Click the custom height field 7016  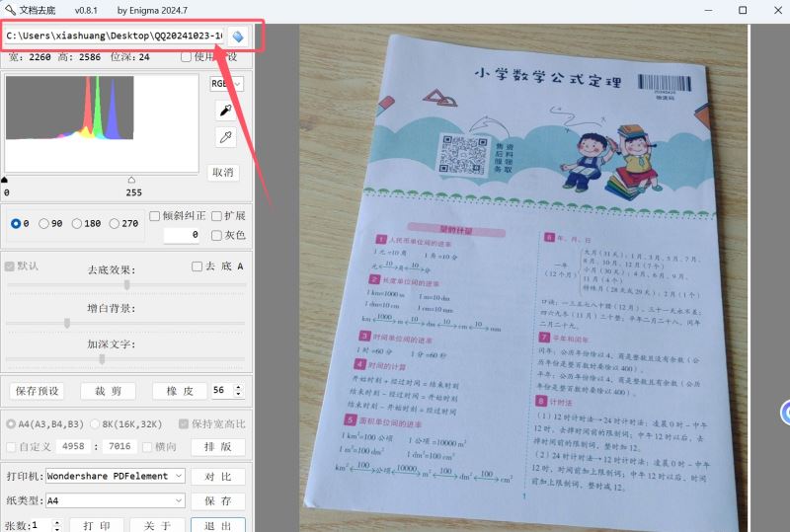click(119, 446)
